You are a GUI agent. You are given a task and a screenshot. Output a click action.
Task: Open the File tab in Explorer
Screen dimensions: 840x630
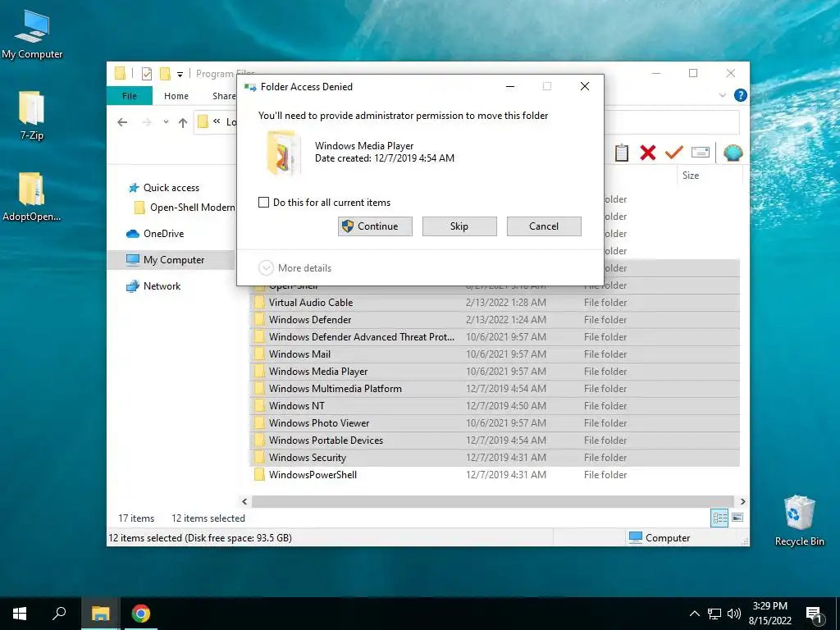130,96
